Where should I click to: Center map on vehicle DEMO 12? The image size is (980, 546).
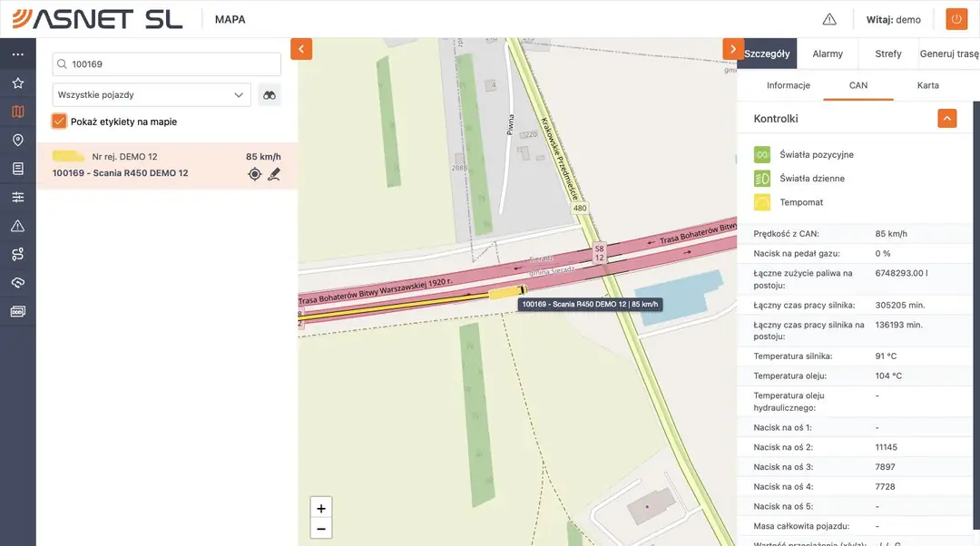point(254,174)
